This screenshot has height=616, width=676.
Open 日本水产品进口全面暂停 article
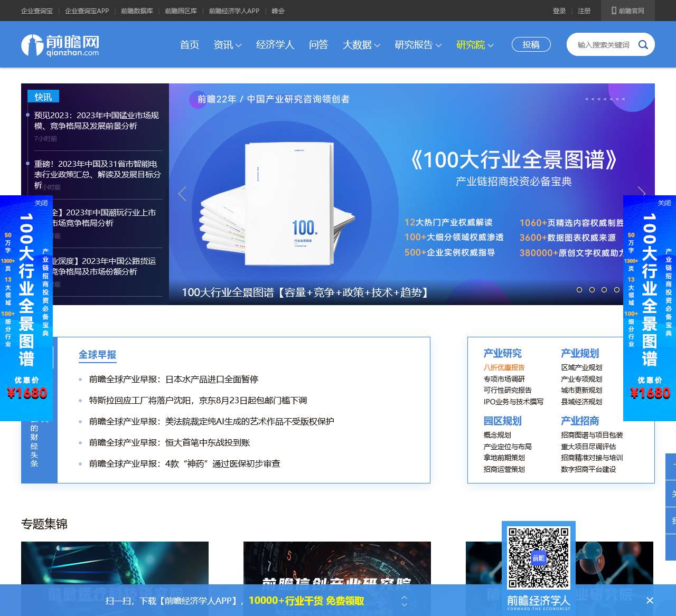coord(174,379)
